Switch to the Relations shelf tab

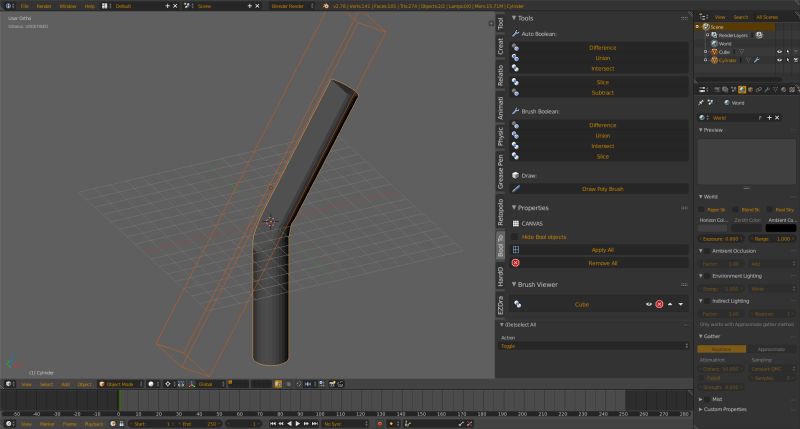[x=501, y=75]
